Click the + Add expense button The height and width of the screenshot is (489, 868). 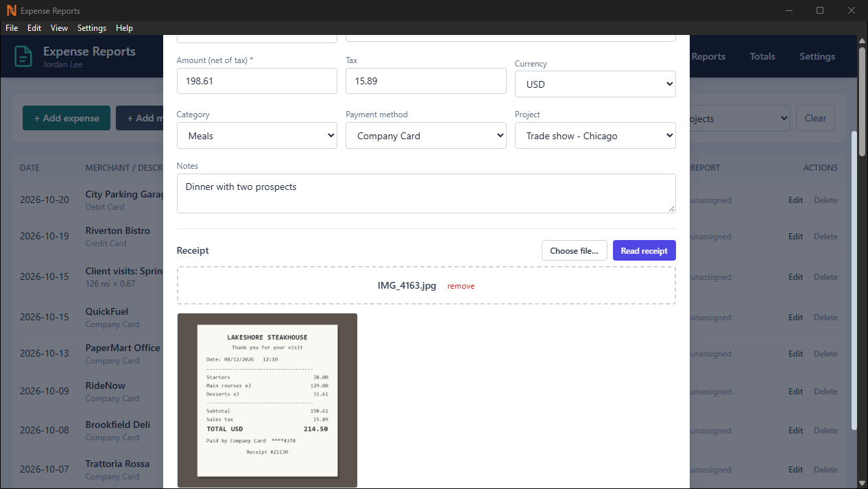(67, 118)
